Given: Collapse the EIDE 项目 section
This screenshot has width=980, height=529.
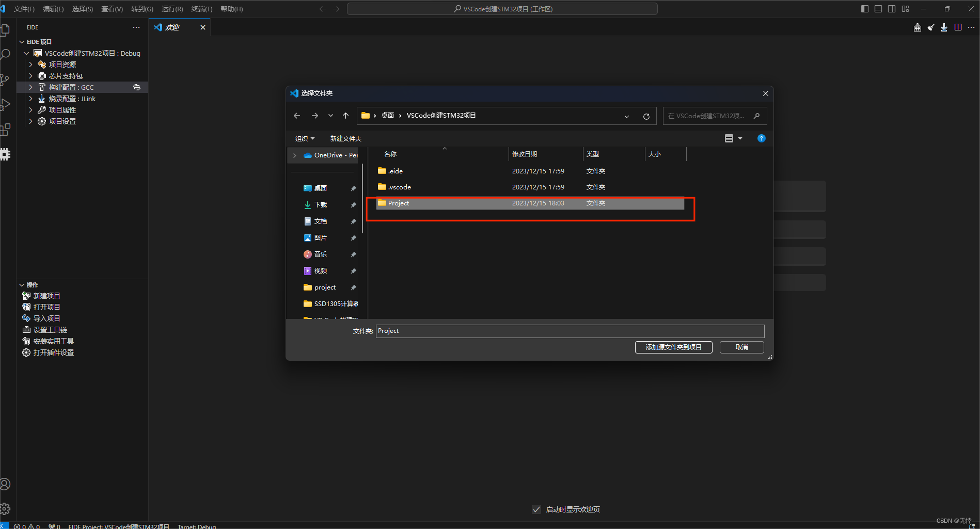Looking at the screenshot, I should click(x=22, y=42).
